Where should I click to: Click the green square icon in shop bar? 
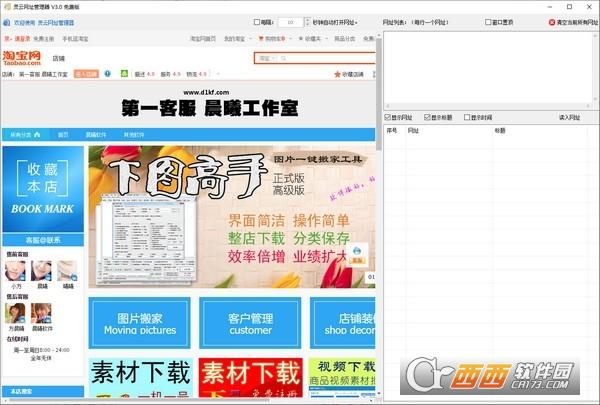tap(124, 73)
